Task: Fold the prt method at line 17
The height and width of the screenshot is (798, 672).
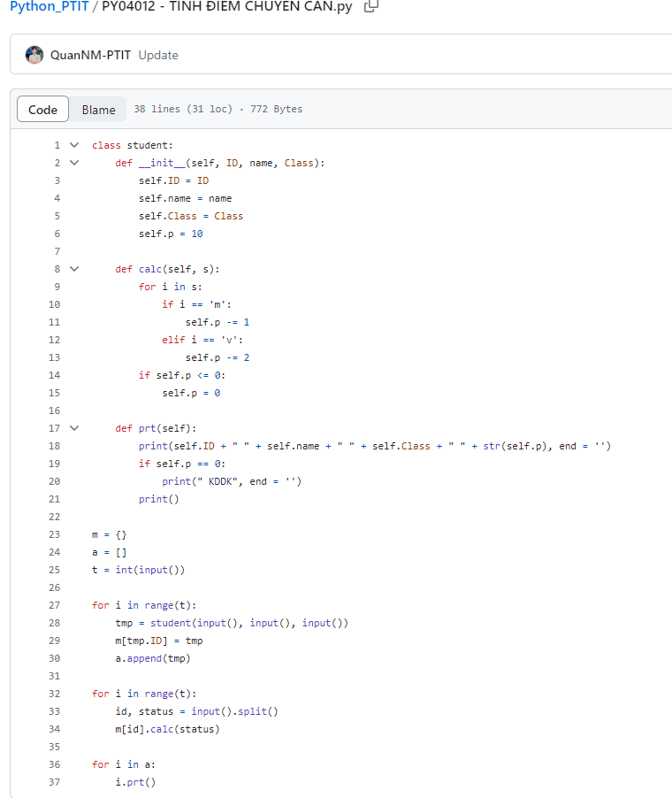Action: coord(74,428)
